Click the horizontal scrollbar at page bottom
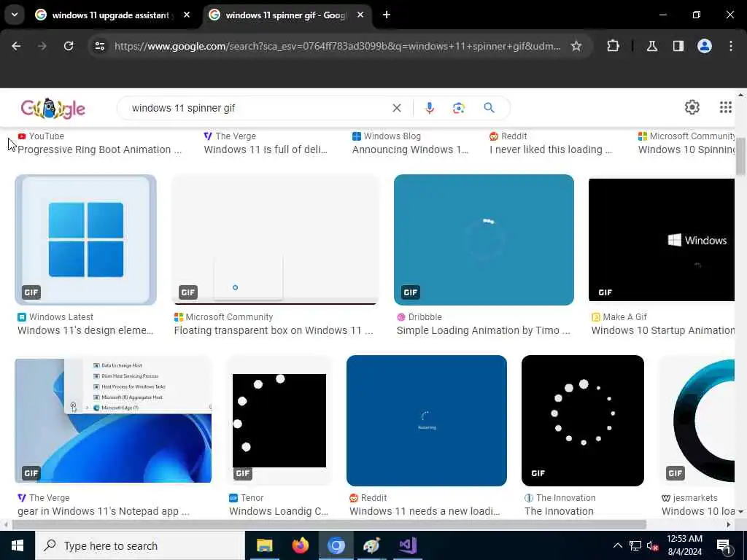The image size is (747, 560). (329, 525)
